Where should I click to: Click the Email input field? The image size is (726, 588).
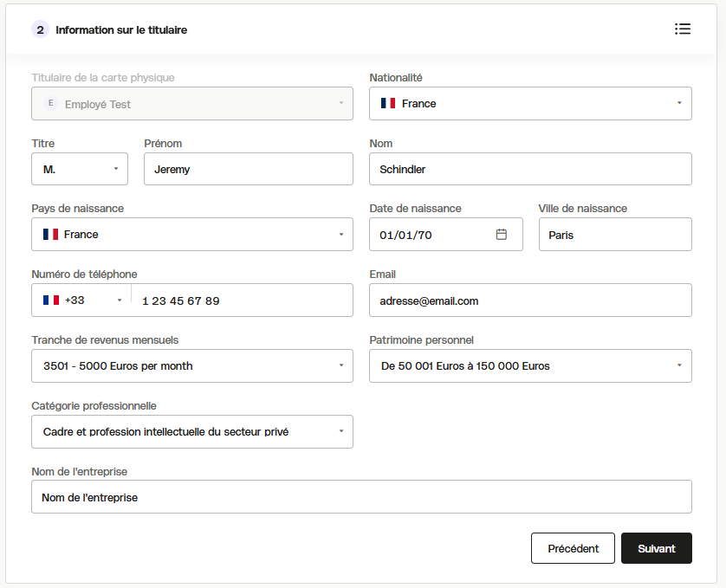coord(530,300)
